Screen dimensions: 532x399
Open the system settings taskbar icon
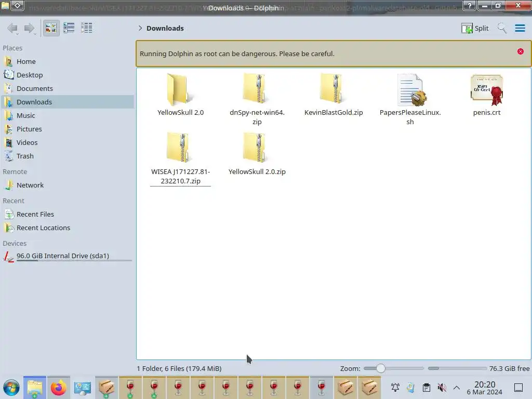point(83,388)
